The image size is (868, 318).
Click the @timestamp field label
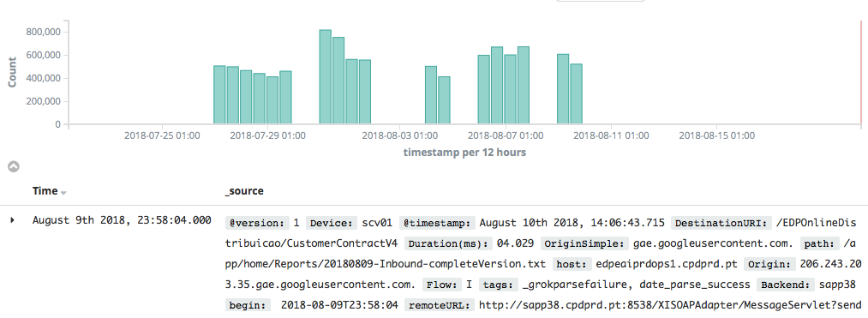tap(437, 223)
